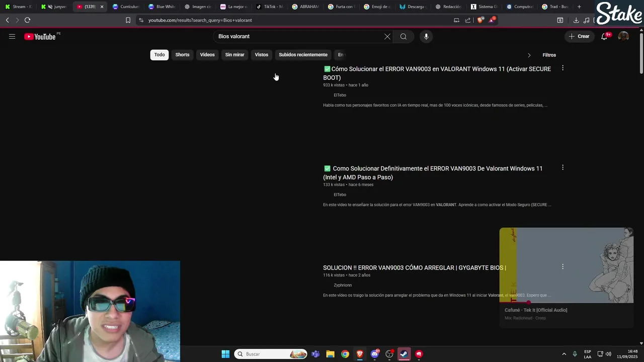Select the Videos filter chip
644x362 pixels.
click(207, 55)
